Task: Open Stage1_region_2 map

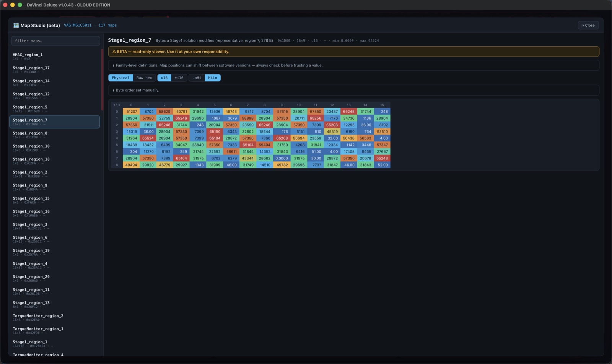Action: [54, 174]
